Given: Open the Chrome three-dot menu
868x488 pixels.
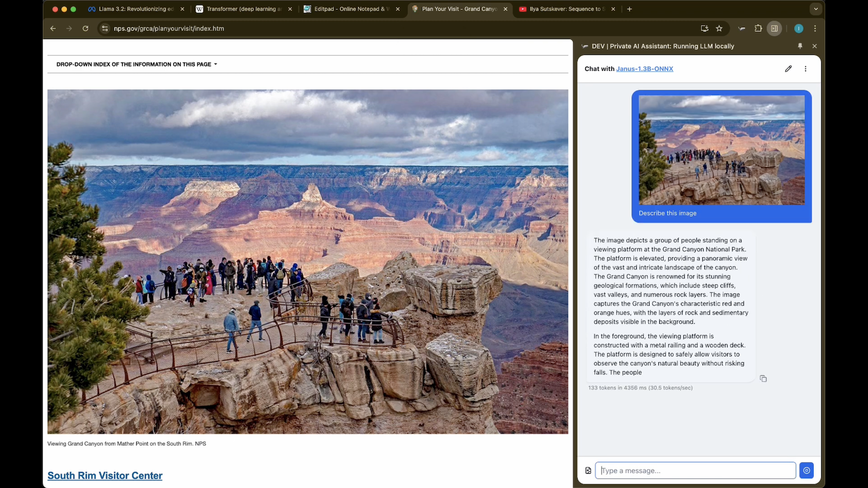Looking at the screenshot, I should pos(815,29).
